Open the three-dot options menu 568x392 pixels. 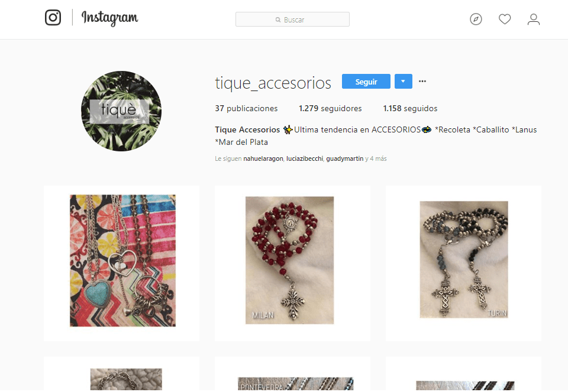(x=422, y=81)
